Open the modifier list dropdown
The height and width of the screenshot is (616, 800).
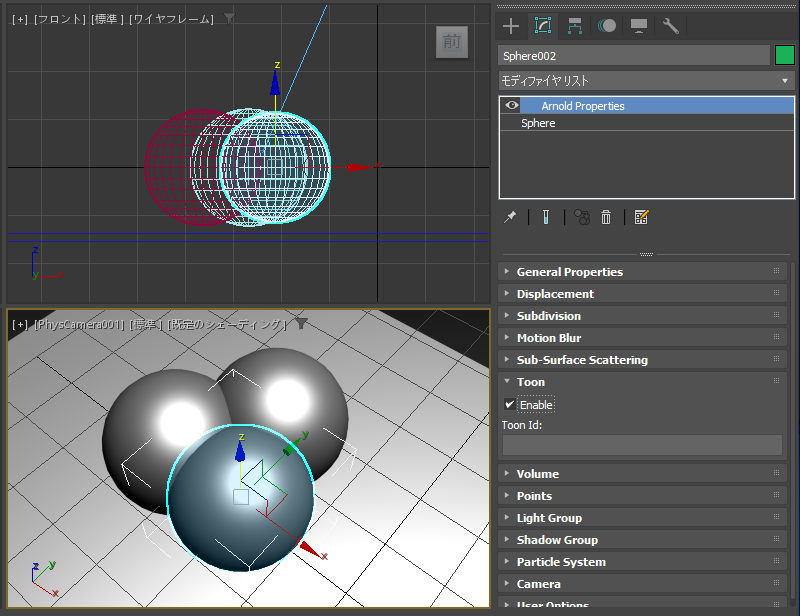pos(646,81)
